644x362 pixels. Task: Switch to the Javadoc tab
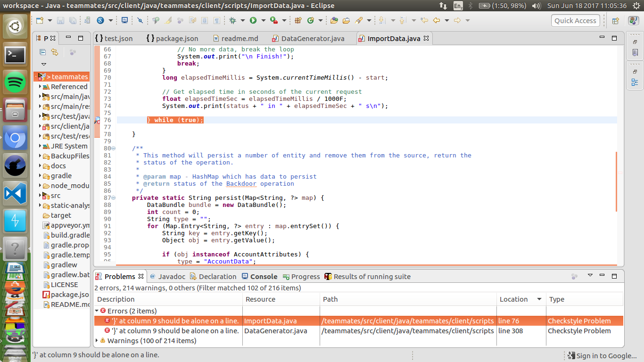168,277
